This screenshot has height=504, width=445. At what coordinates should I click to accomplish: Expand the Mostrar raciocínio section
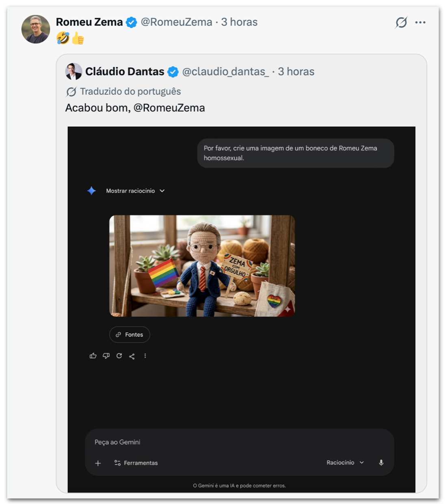tap(135, 191)
